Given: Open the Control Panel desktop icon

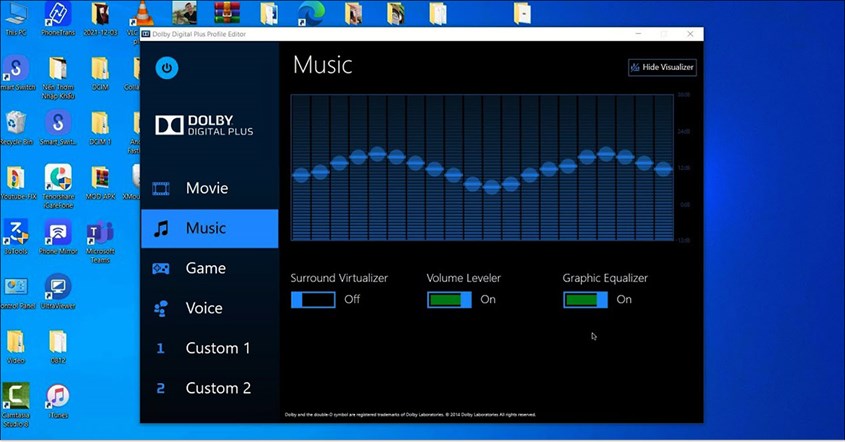Looking at the screenshot, I should coord(16,293).
